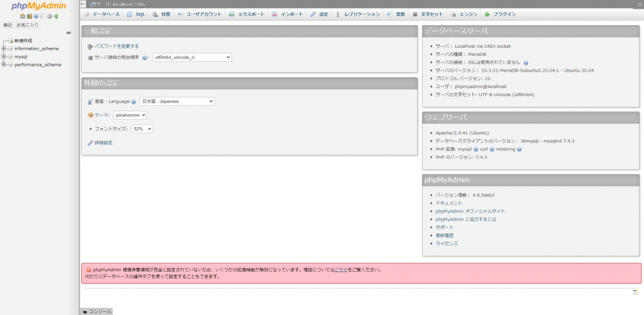Image resolution: width=644 pixels, height=315 pixels.
Task: Go to phpMyAdmin home via house icon
Action: click(x=23, y=16)
